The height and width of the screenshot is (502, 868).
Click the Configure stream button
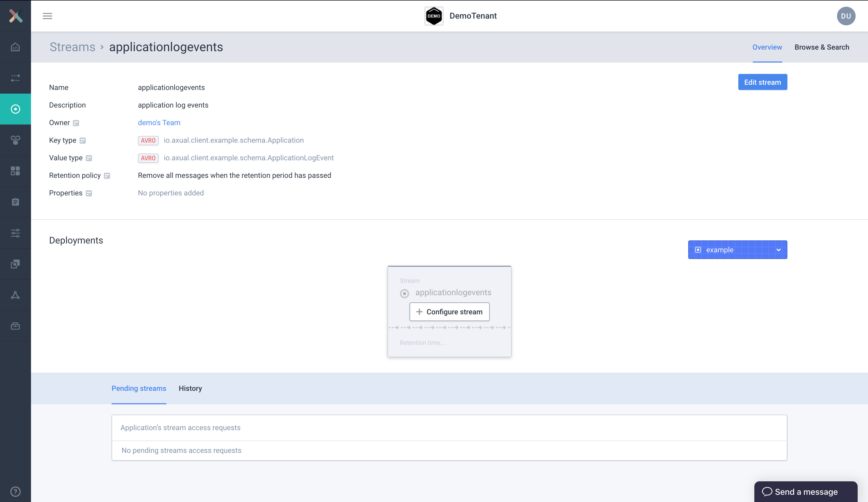450,312
